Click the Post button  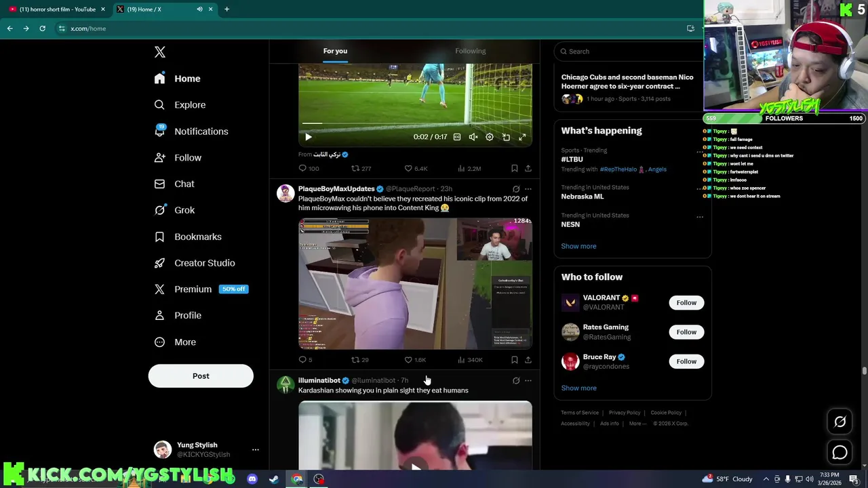click(x=201, y=376)
